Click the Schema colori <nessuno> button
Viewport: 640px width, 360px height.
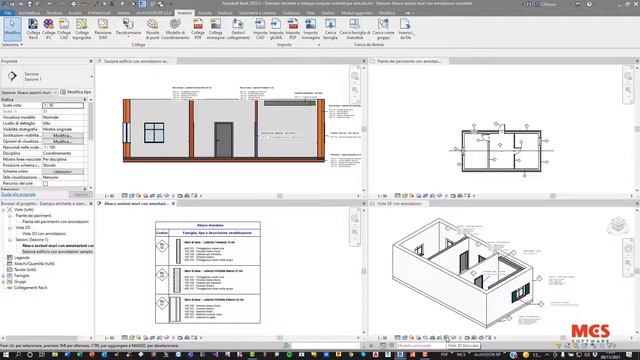tap(63, 172)
